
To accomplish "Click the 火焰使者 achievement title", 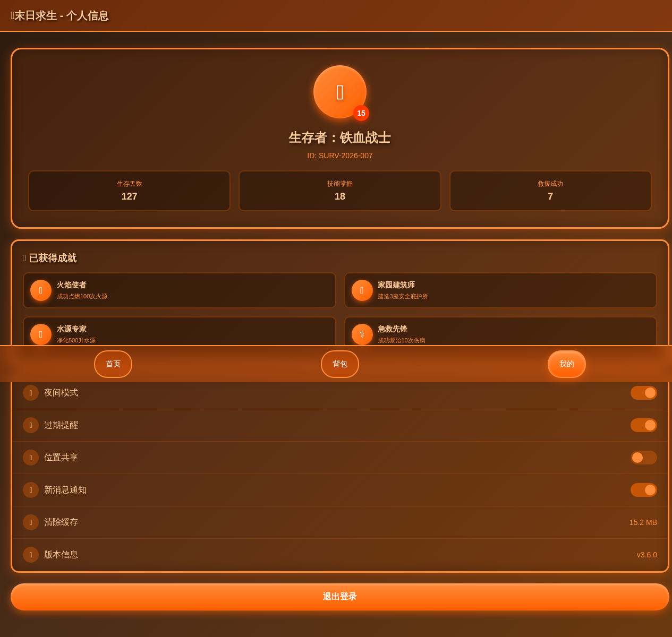I will click(x=72, y=285).
